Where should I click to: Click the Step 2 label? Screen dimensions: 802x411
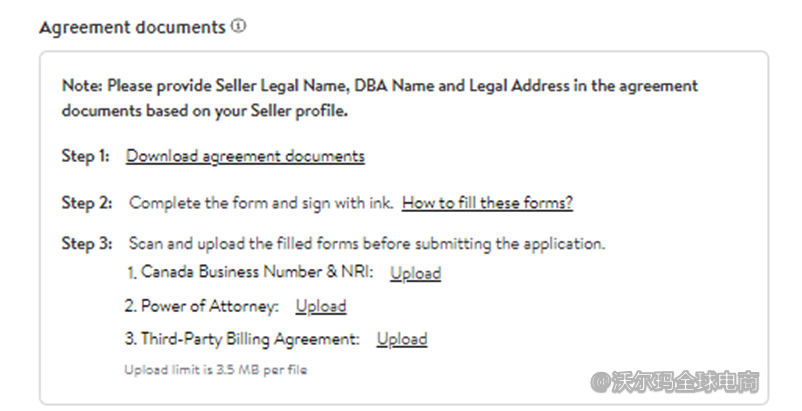[85, 203]
